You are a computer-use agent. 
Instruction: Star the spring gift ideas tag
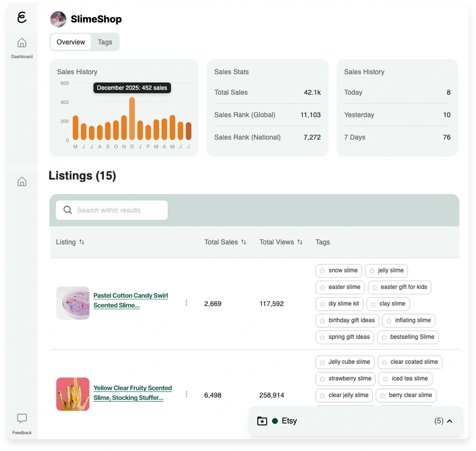[322, 337]
